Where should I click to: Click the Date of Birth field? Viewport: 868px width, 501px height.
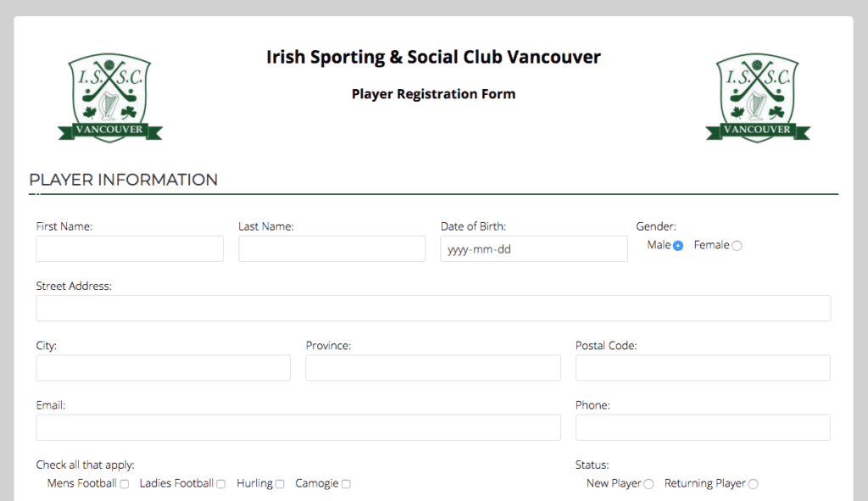[534, 248]
